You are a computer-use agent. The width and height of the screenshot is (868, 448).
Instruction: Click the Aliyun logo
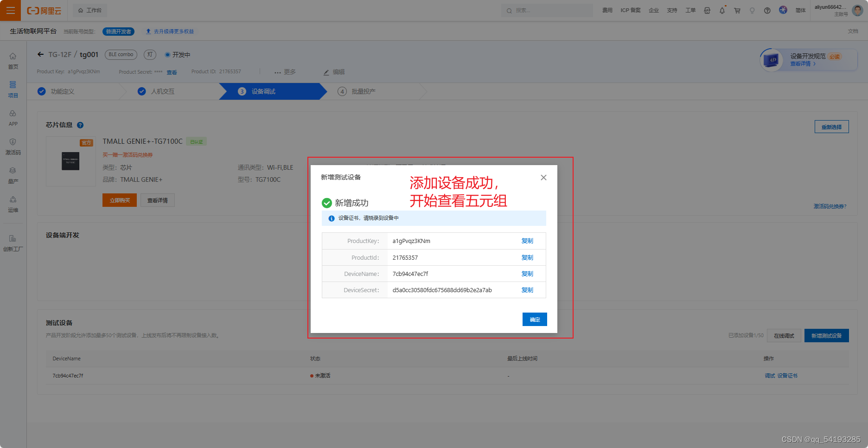click(44, 10)
